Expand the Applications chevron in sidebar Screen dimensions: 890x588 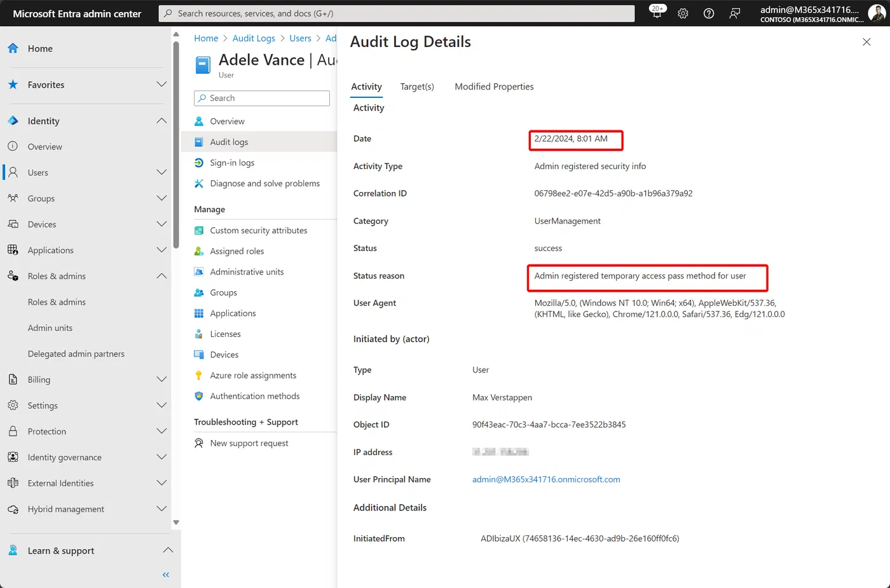pos(161,250)
